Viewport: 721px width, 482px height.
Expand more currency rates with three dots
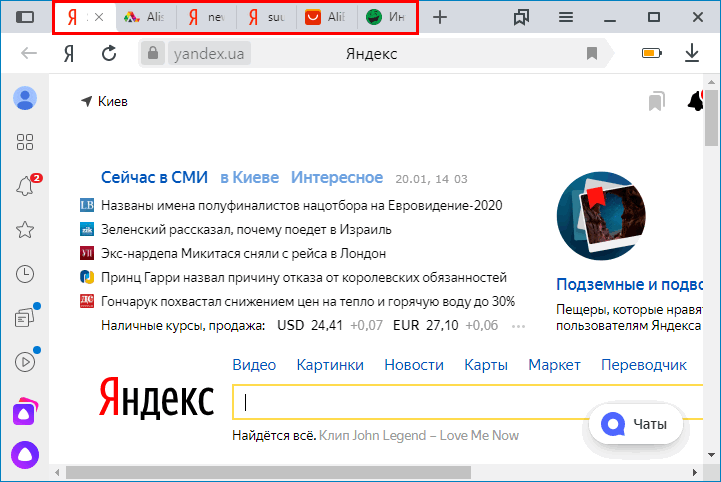pos(518,327)
